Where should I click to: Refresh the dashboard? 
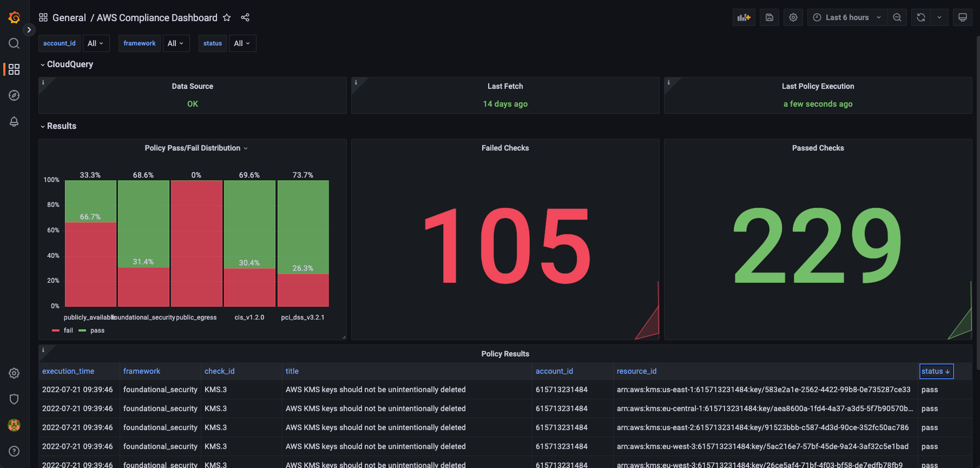(x=921, y=17)
